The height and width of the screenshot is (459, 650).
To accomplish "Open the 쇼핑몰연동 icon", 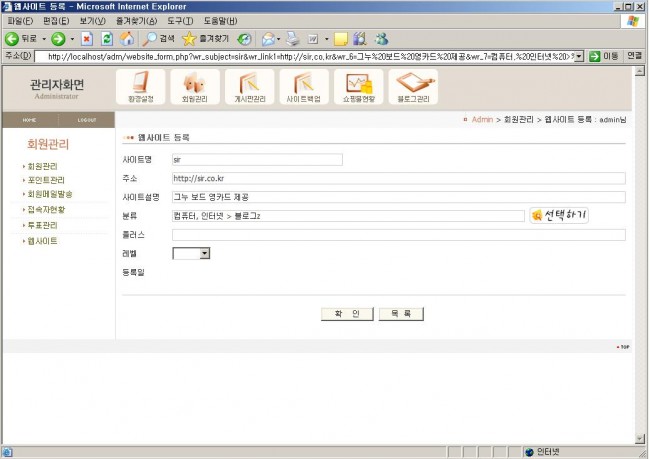I will (x=358, y=88).
